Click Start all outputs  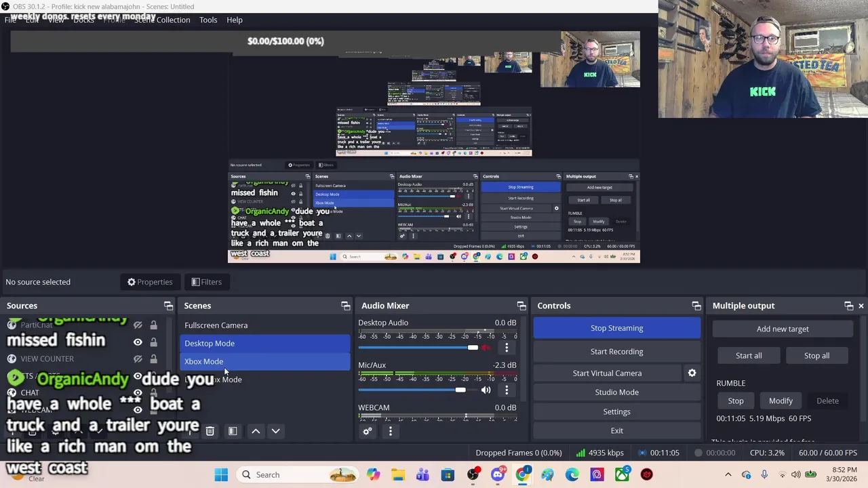(749, 355)
